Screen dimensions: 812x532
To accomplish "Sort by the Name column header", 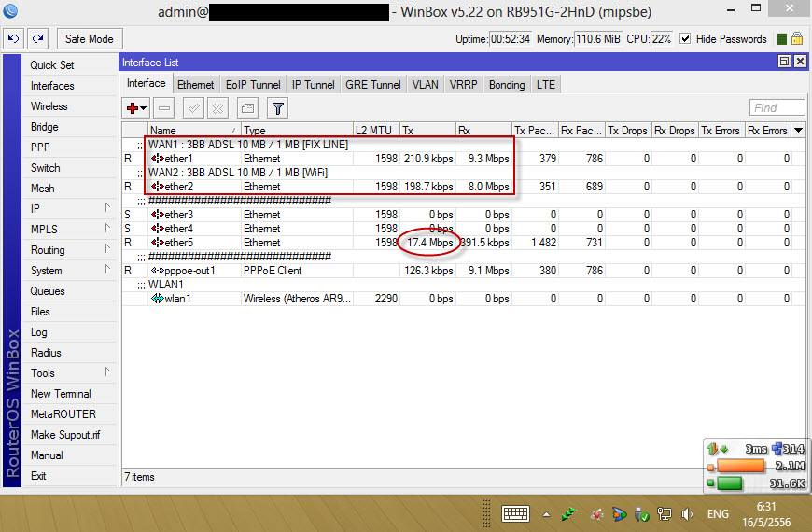I will click(x=194, y=130).
